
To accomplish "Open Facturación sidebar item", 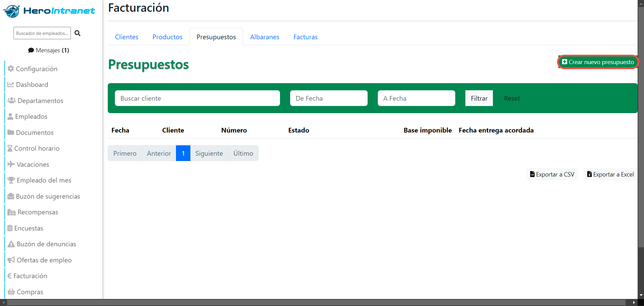I will [x=30, y=276].
